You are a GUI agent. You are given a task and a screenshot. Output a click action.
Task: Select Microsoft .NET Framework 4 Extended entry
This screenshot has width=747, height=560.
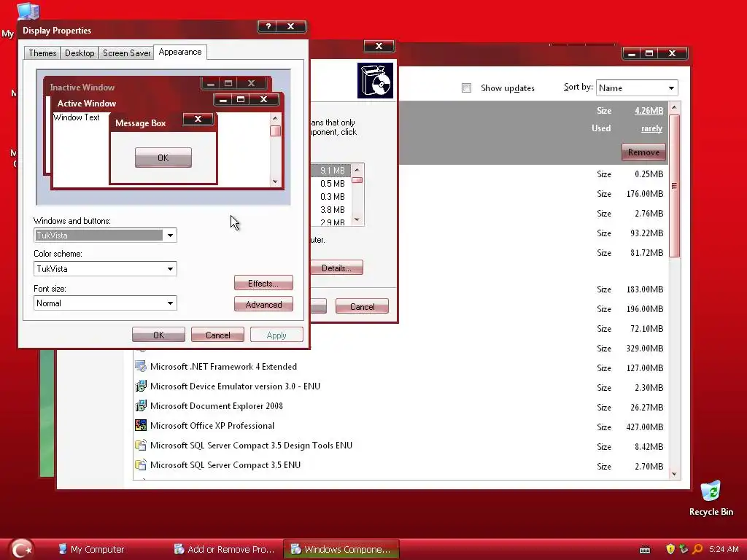click(x=223, y=367)
